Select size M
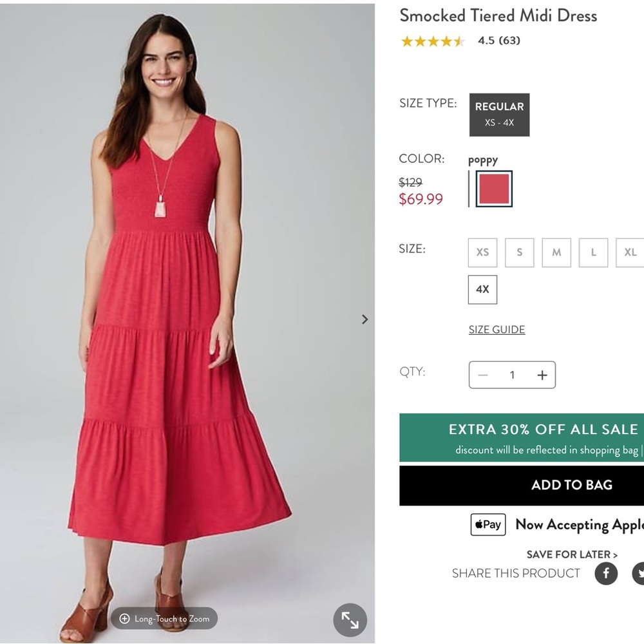Image resolution: width=644 pixels, height=644 pixels. coord(556,252)
